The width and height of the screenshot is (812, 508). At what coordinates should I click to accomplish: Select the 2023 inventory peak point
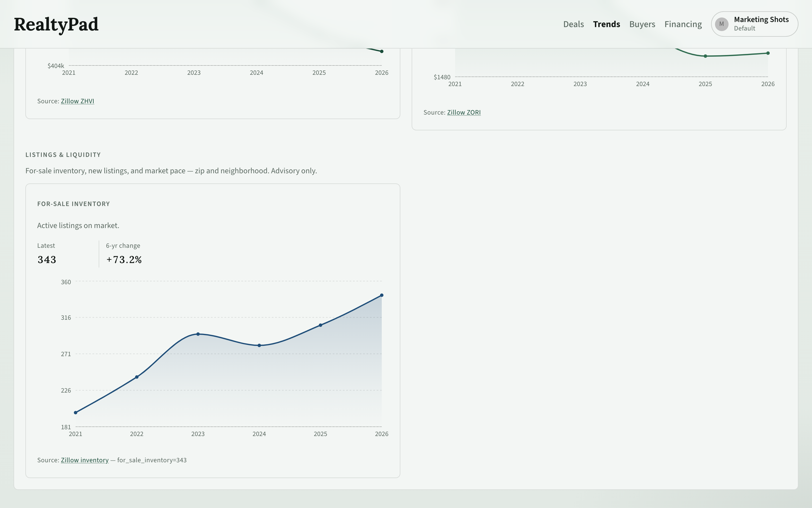[x=198, y=334]
